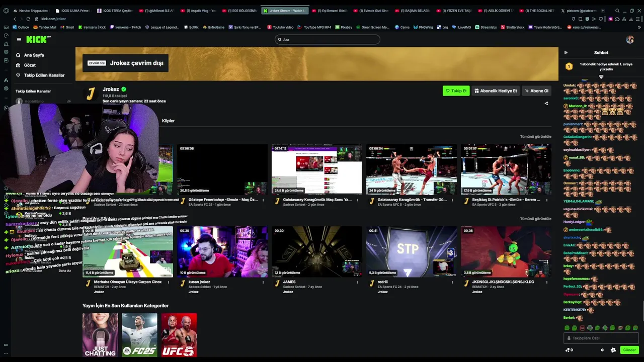
Task: Click Jrokez's verified badge
Action: pyautogui.click(x=124, y=89)
